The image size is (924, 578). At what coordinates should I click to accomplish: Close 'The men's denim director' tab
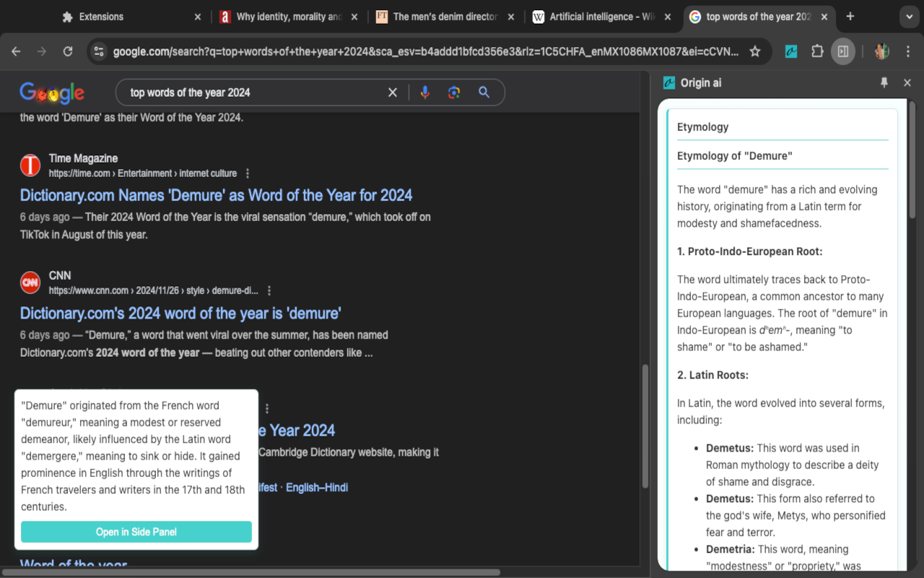511,17
